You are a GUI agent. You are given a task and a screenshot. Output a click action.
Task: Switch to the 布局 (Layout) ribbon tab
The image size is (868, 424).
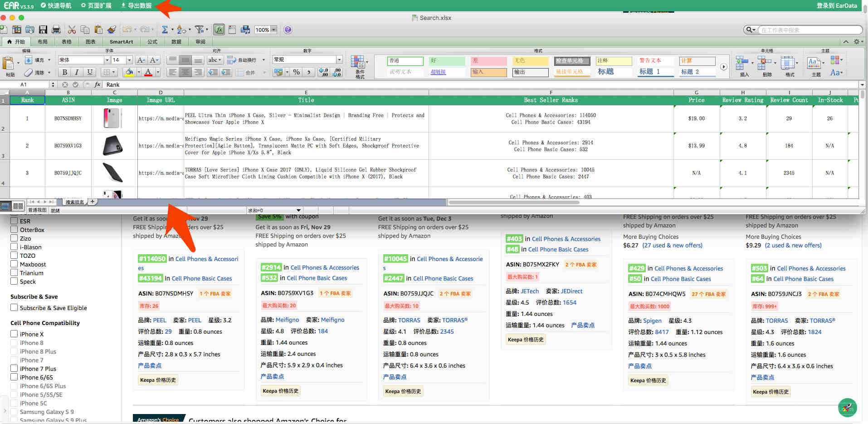(x=43, y=42)
